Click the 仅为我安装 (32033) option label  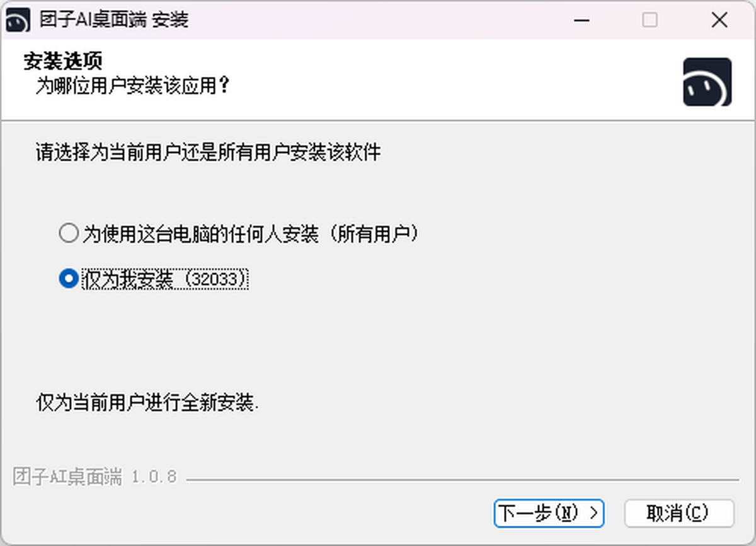(166, 279)
